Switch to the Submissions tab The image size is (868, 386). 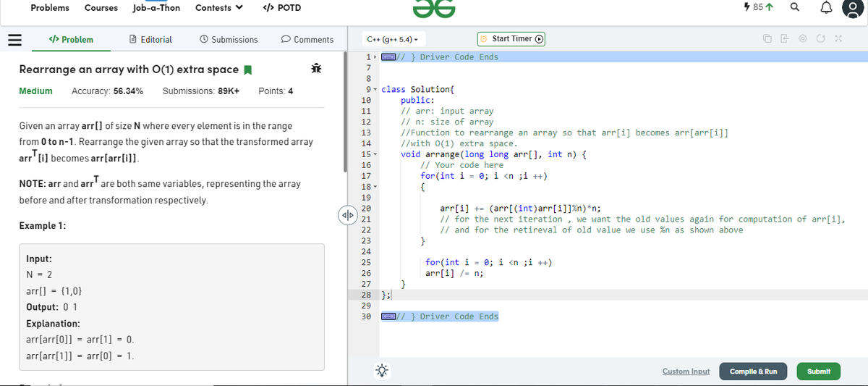click(x=229, y=39)
